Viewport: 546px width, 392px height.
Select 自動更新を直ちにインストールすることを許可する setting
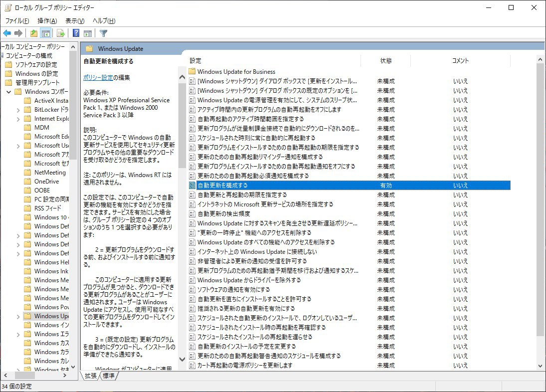[254, 299]
